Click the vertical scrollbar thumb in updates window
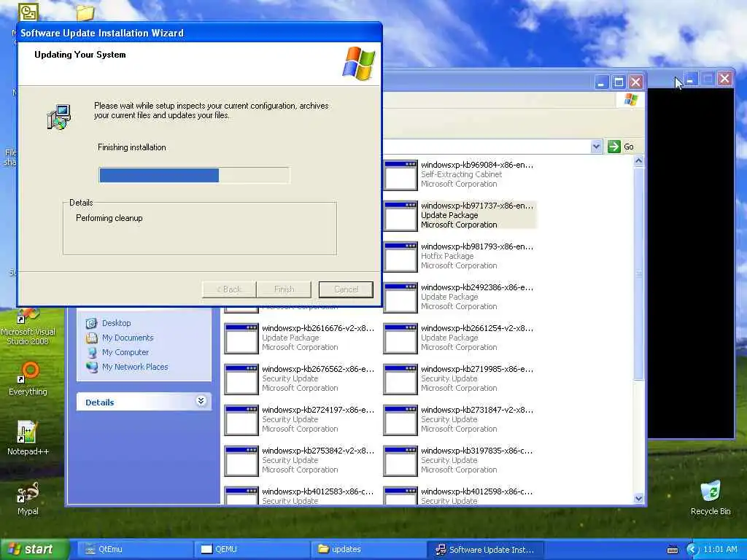Viewport: 747px width, 560px height. click(x=639, y=273)
